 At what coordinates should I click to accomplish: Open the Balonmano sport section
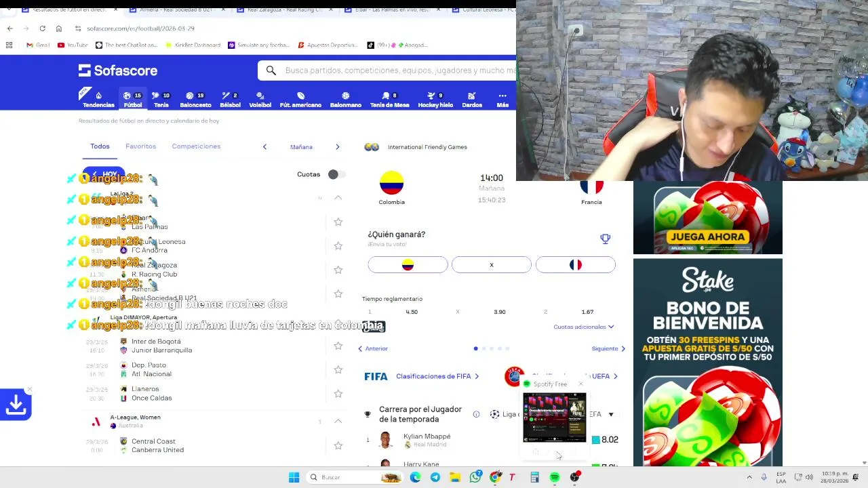point(345,100)
